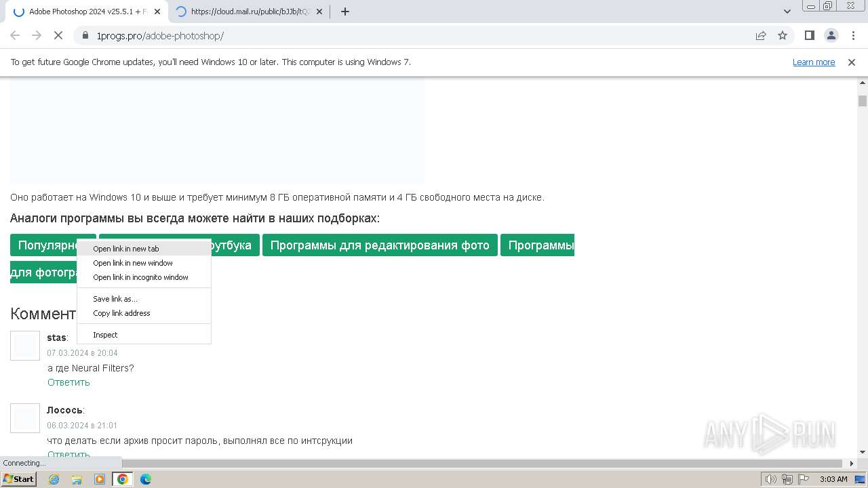868x488 pixels.
Task: Select Copy link address option
Action: [x=144, y=313]
